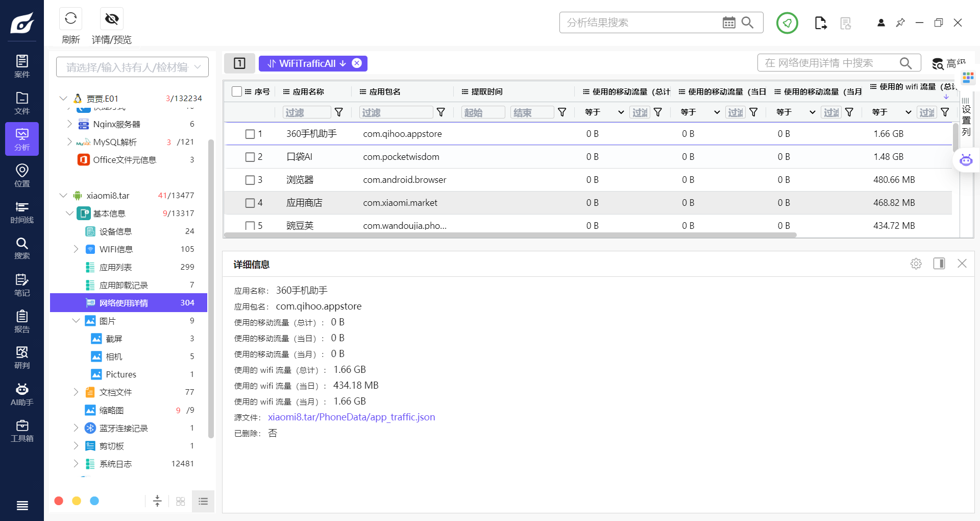Open the 案件 (Case) sidebar section
Image resolution: width=980 pixels, height=521 pixels.
[22, 66]
